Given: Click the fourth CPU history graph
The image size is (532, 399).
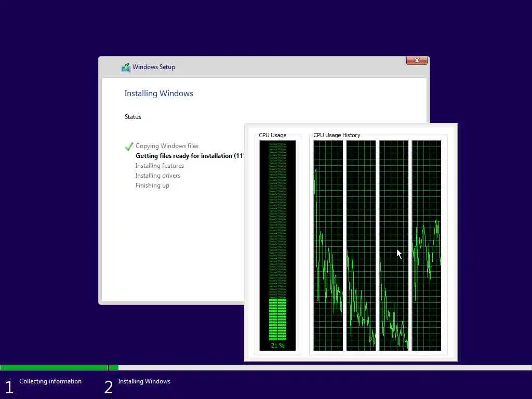Looking at the screenshot, I should point(427,245).
